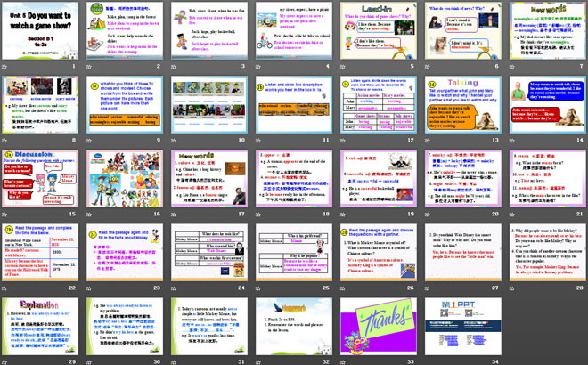Select slide 17 New words starting with culture
Viewport: 588px width, 365px height.
tap(208, 178)
